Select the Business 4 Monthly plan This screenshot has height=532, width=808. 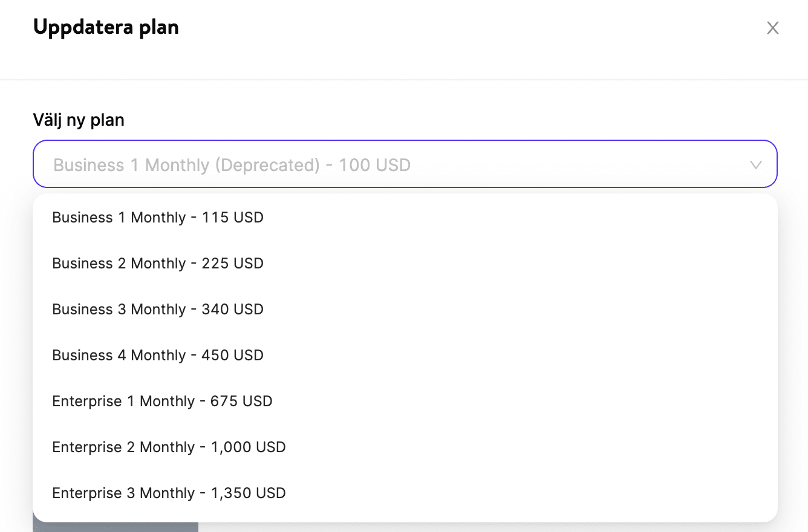click(158, 355)
